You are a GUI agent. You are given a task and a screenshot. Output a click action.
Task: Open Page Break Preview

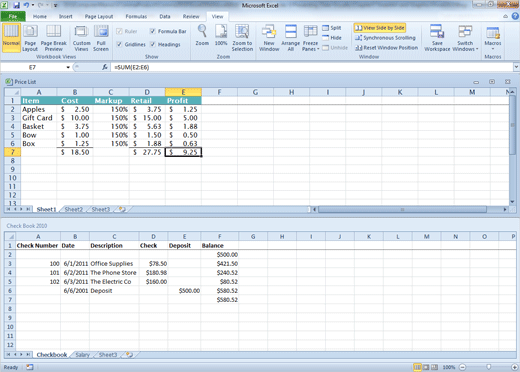coord(54,38)
